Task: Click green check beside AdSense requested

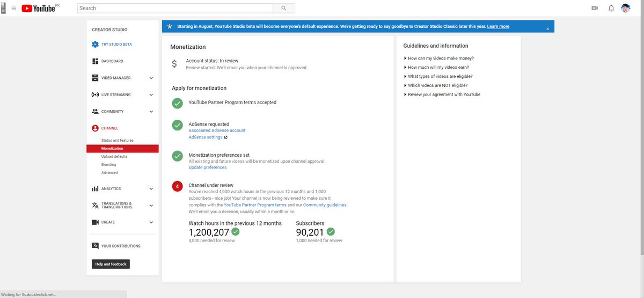Action: pyautogui.click(x=177, y=125)
